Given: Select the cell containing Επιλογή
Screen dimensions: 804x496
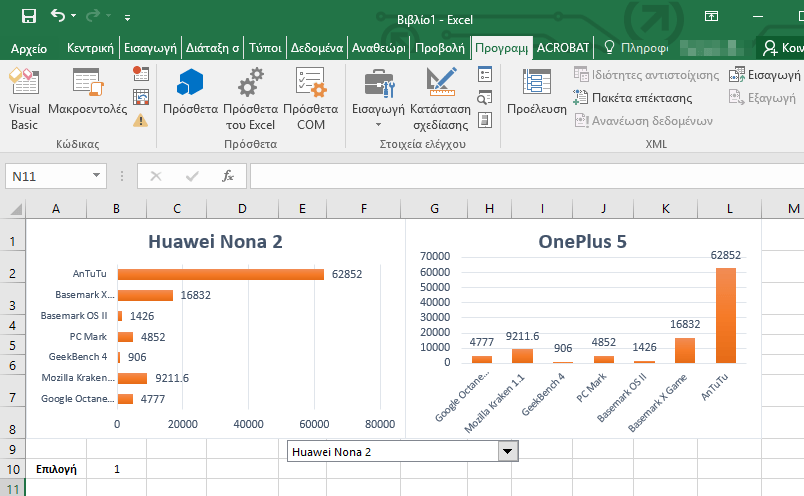Looking at the screenshot, I should point(56,469).
